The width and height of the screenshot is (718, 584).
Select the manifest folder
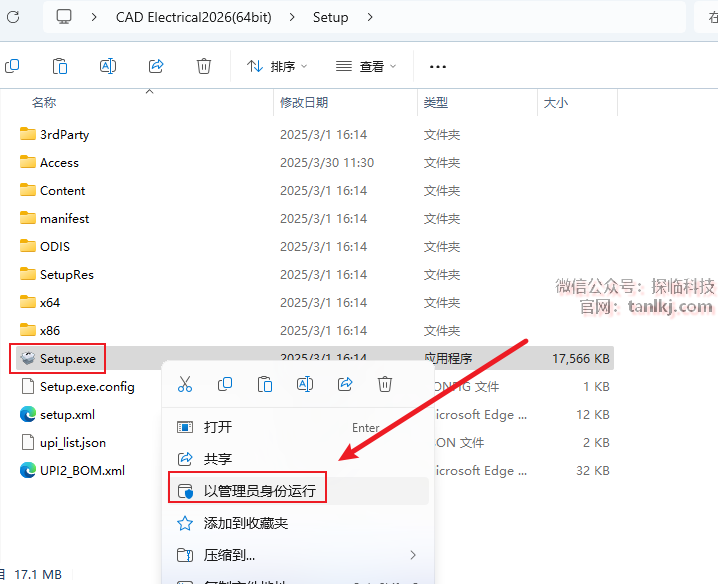65,218
